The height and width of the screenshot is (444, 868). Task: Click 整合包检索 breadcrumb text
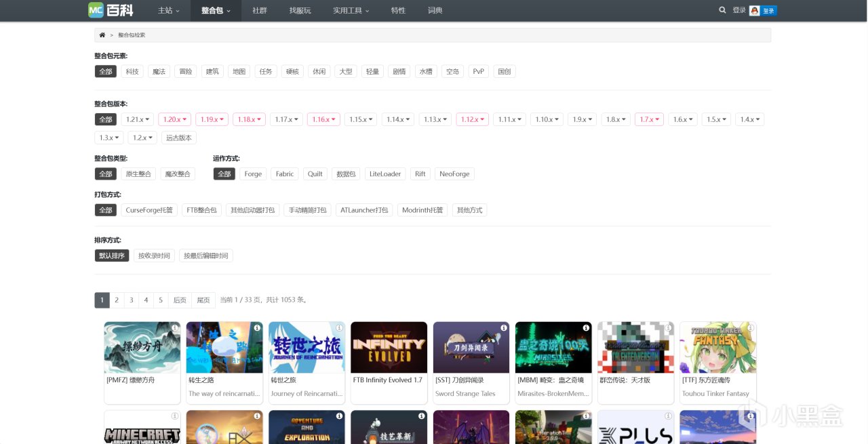tap(132, 35)
